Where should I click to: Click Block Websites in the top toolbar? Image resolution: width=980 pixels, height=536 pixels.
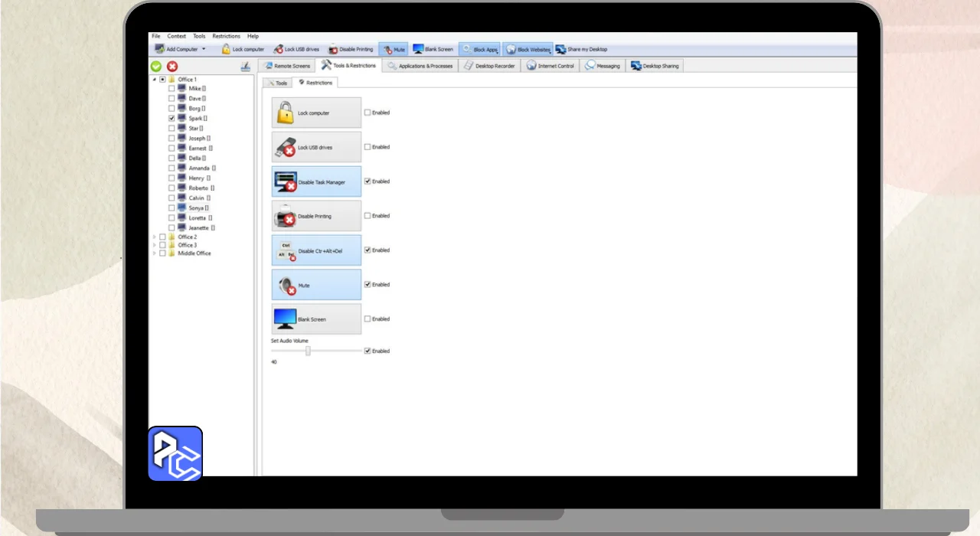[528, 49]
